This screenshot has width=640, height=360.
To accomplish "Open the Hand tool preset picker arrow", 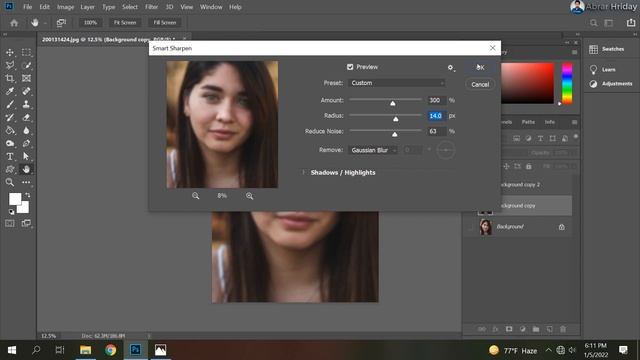I will tap(44, 23).
